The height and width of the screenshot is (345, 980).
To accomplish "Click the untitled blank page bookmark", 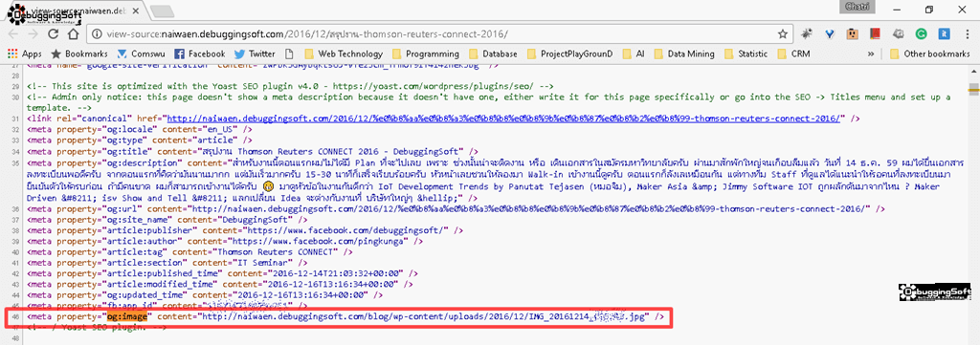I will (x=289, y=54).
